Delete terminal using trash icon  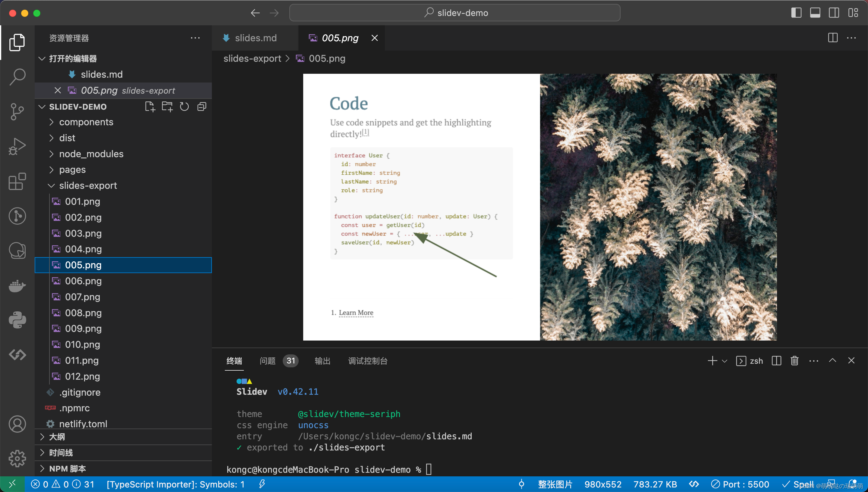point(794,361)
